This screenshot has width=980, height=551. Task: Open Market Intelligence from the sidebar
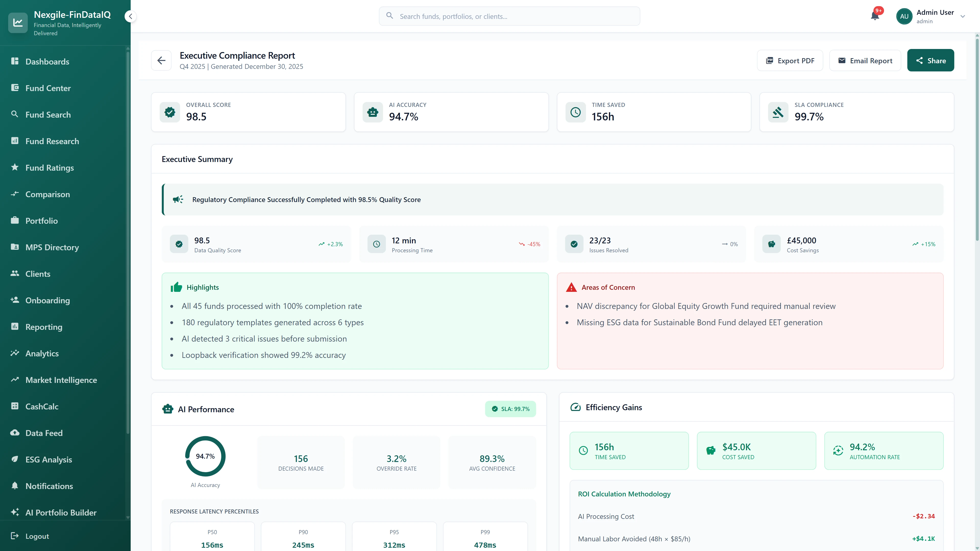pos(61,380)
